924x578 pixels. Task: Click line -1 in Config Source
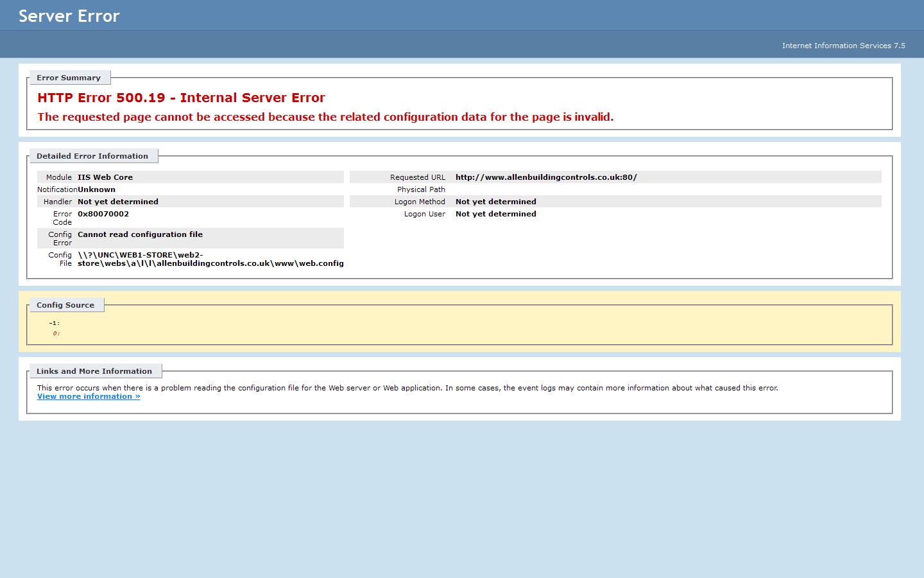(55, 323)
